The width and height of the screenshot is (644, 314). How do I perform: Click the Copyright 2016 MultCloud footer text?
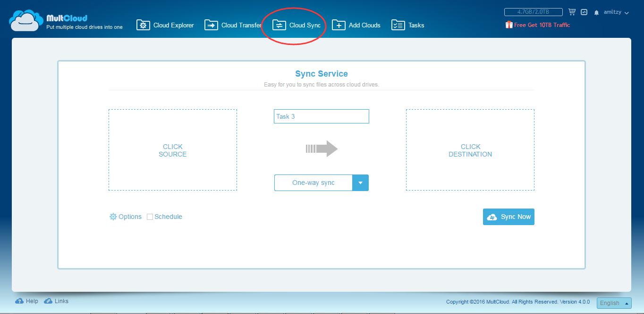point(518,302)
